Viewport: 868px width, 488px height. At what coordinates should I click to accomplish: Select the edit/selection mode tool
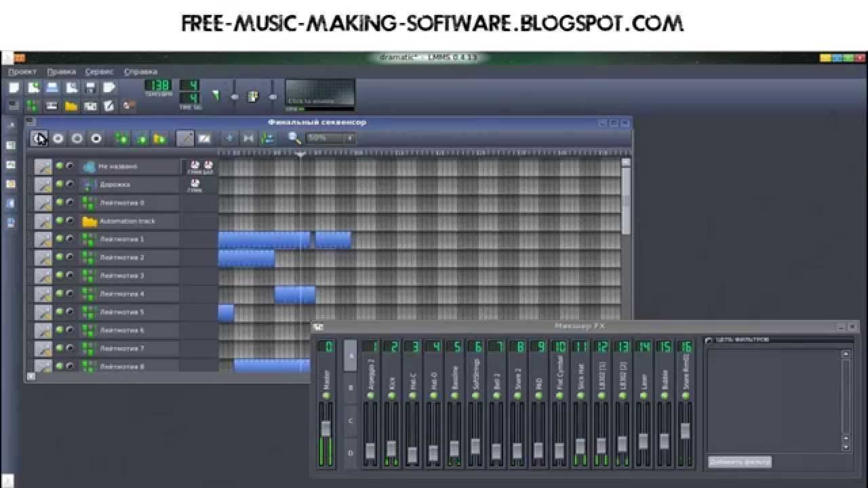coord(204,138)
